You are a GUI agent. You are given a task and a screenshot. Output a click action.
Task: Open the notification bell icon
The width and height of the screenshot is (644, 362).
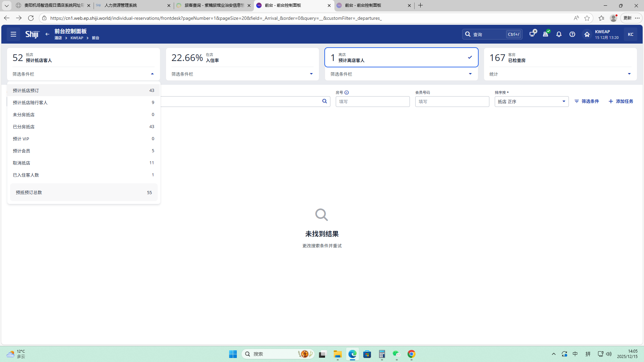559,34
